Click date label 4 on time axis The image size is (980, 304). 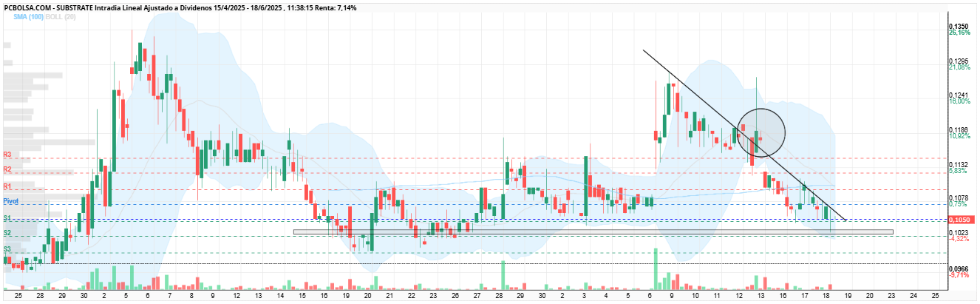click(x=607, y=295)
